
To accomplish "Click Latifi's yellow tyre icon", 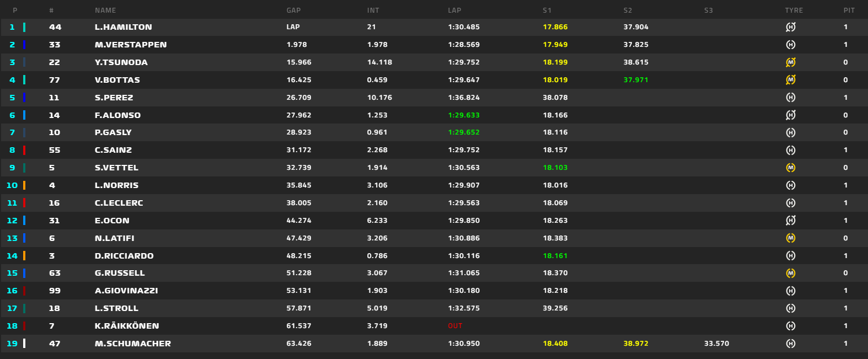I will 791,238.
